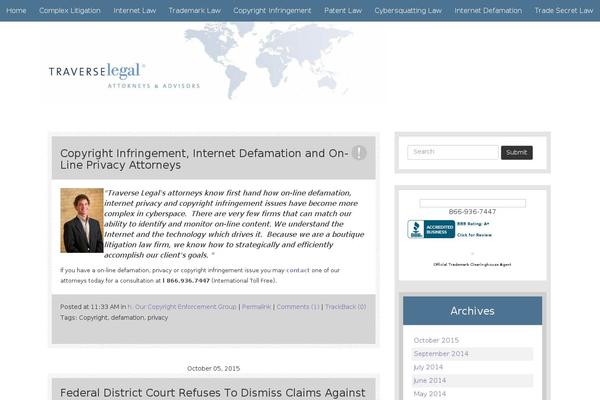The image size is (600, 400).
Task: Open the post Permalink
Action: [x=256, y=307]
